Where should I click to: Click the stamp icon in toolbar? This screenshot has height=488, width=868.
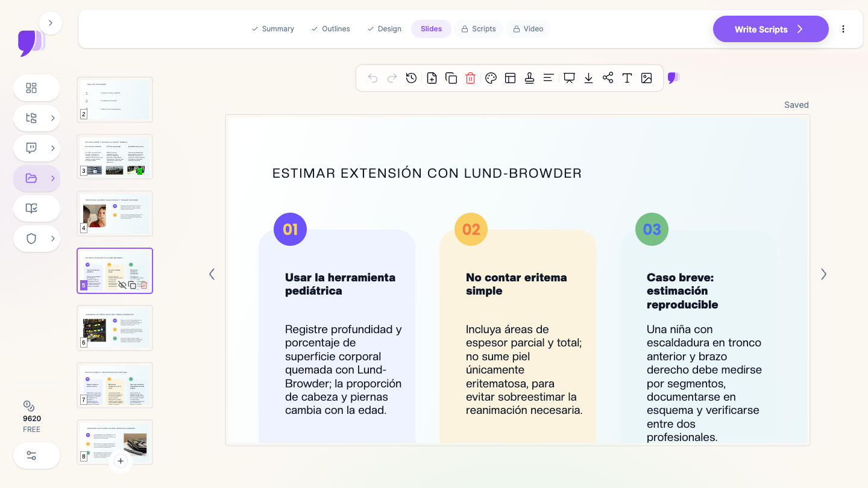(529, 78)
